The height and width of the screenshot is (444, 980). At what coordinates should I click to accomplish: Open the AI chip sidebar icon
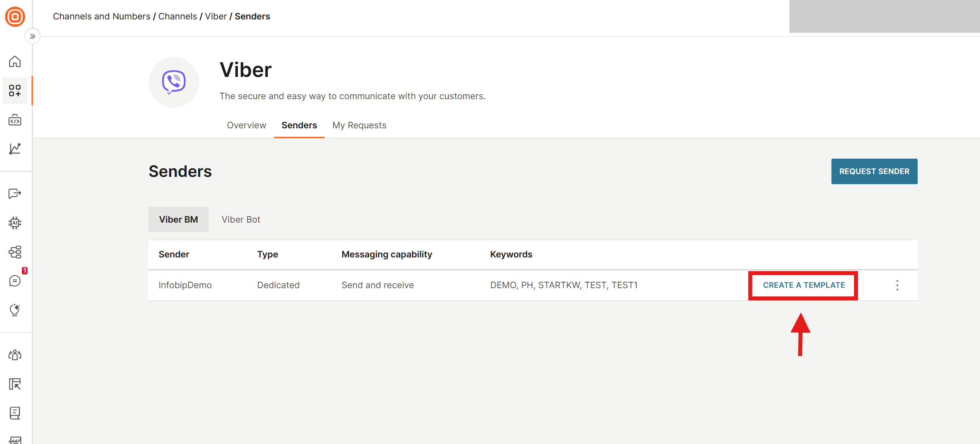pyautogui.click(x=15, y=223)
